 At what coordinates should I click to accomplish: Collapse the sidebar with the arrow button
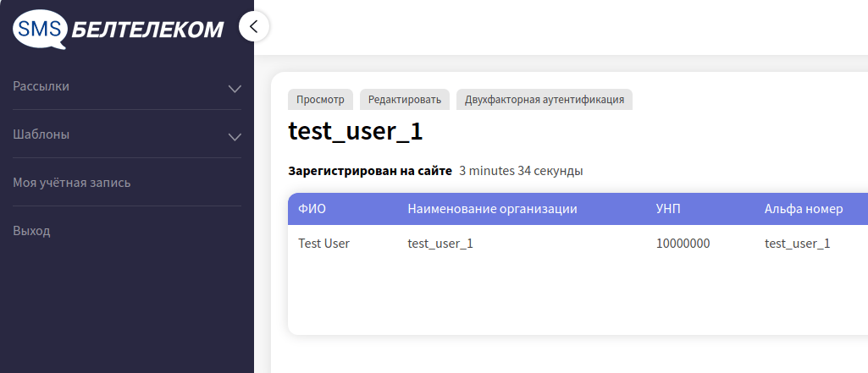[x=254, y=26]
